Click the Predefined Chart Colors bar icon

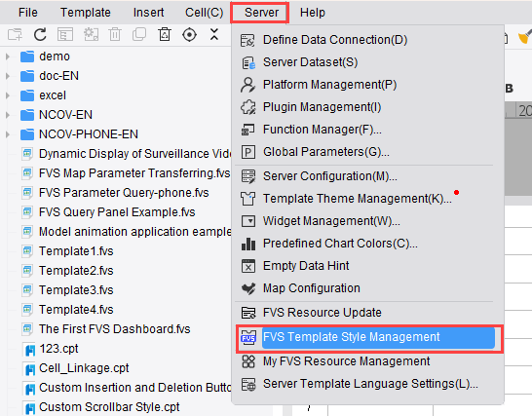pyautogui.click(x=248, y=244)
